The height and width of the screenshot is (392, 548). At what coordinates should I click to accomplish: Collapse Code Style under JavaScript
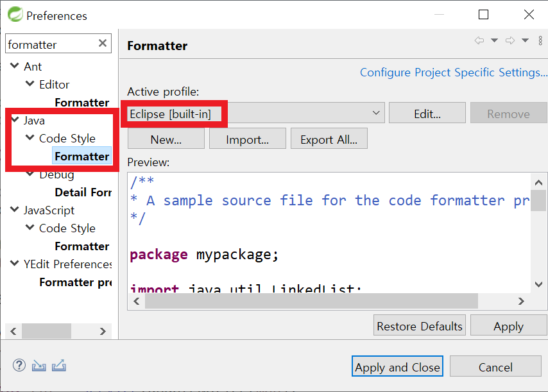coord(30,227)
